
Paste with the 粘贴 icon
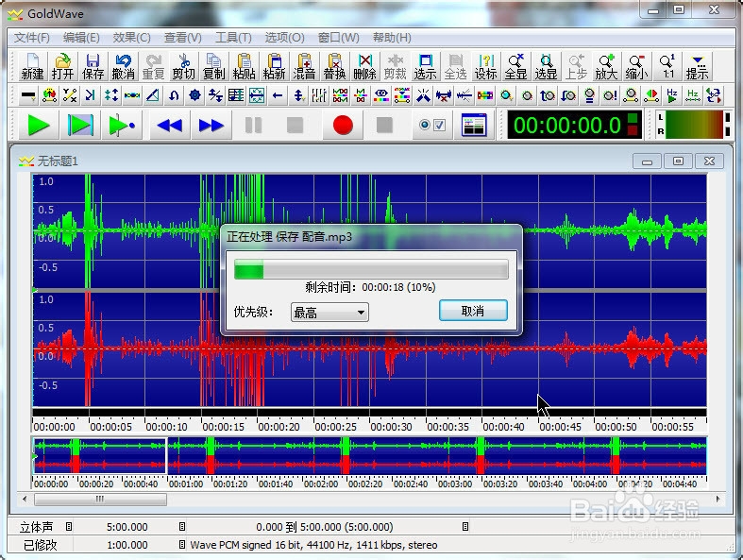click(x=244, y=66)
